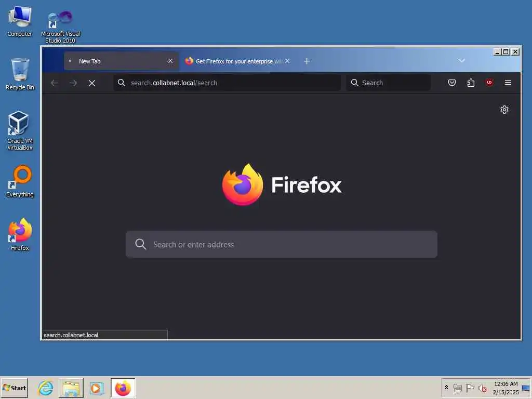Select Firefox taskbar button
The height and width of the screenshot is (399, 532).
(x=123, y=388)
